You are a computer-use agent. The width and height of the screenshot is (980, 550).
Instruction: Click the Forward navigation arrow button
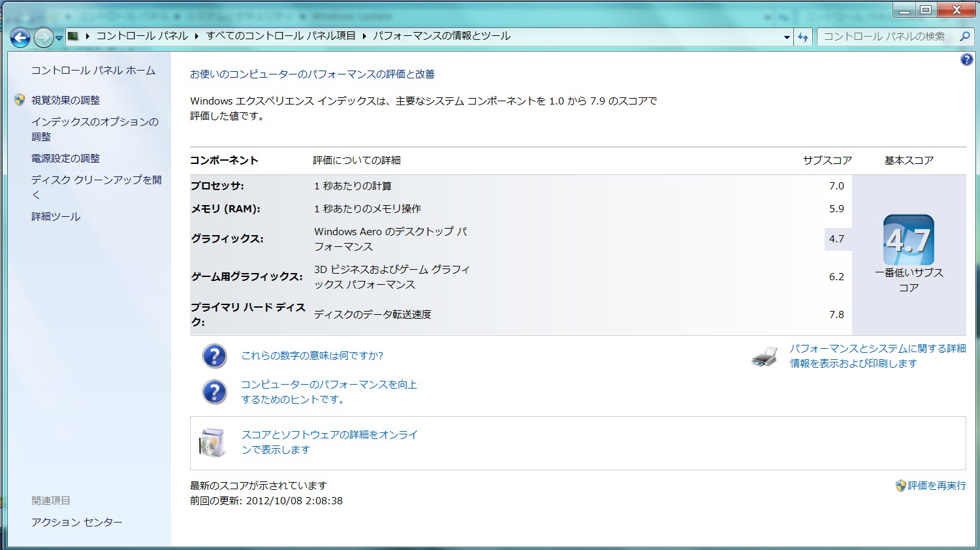click(43, 37)
